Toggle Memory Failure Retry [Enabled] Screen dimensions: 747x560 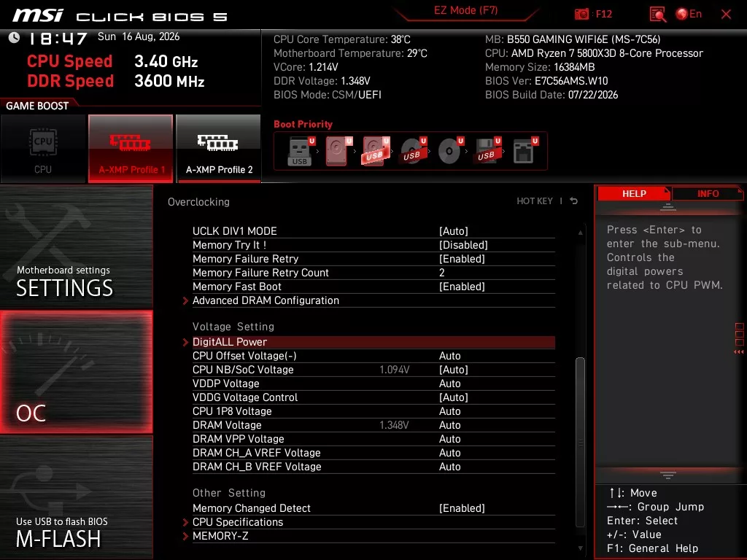(x=462, y=259)
